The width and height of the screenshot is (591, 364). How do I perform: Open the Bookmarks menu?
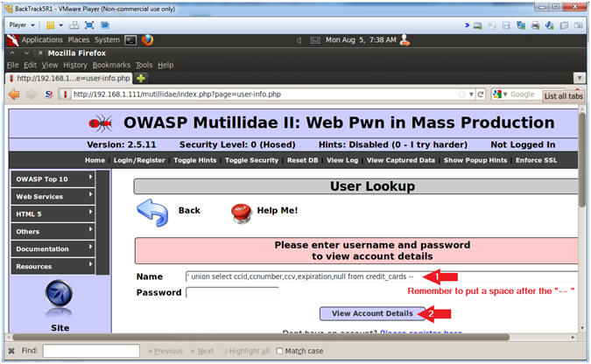[111, 66]
